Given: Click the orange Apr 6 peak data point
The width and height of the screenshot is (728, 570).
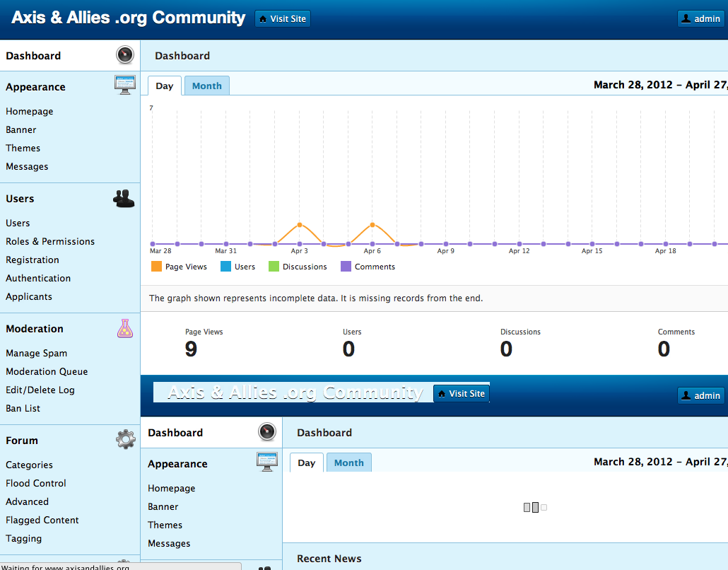Looking at the screenshot, I should pyautogui.click(x=372, y=225).
